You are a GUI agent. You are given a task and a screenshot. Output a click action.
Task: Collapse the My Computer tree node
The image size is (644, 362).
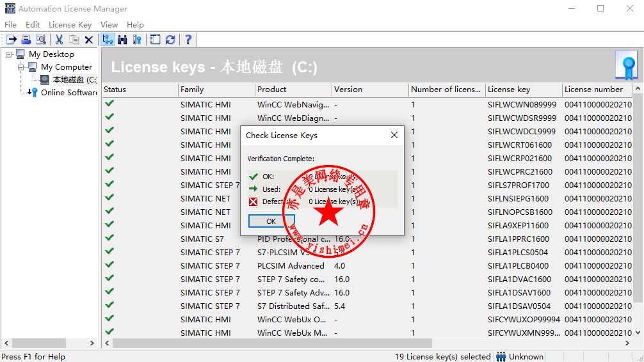[20, 67]
